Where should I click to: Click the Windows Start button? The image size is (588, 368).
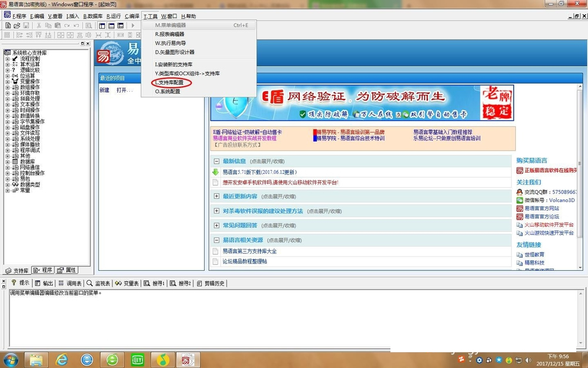(11, 359)
